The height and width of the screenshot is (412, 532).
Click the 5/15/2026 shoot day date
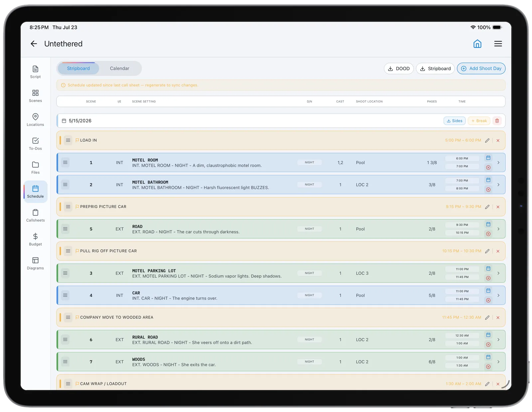80,121
